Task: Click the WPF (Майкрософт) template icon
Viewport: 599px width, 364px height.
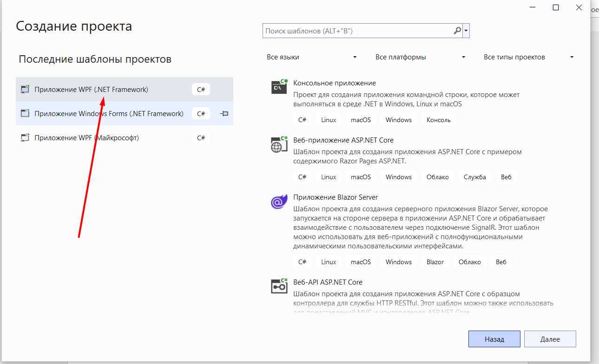Action: coord(25,138)
